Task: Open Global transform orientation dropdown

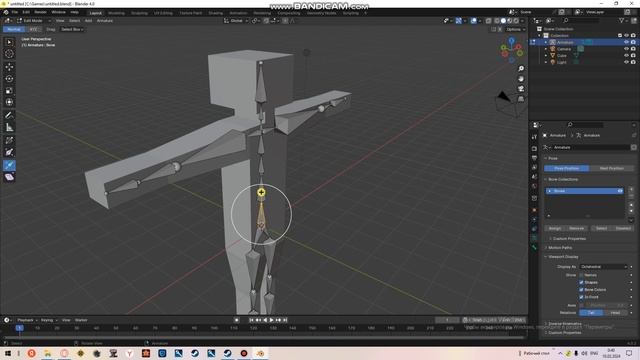Action: pyautogui.click(x=236, y=20)
